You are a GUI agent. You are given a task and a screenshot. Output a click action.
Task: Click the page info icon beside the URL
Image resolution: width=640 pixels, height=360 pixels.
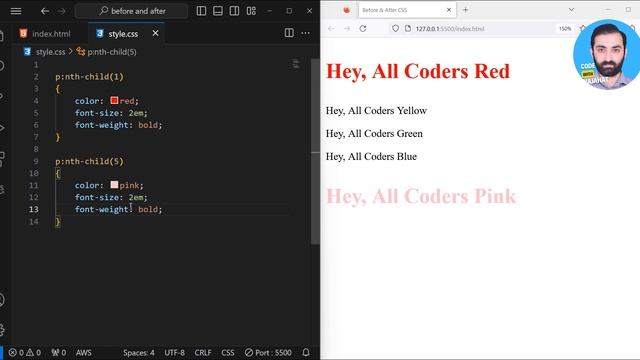(x=407, y=29)
